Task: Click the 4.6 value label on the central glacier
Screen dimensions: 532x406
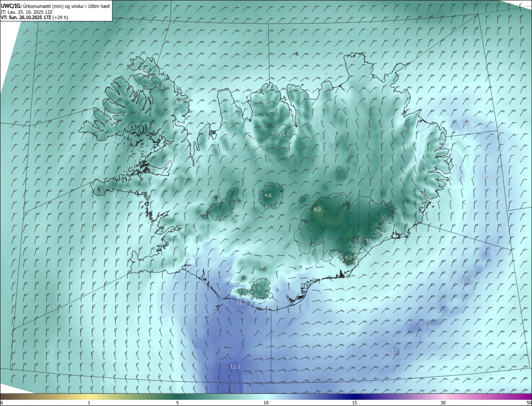Action: click(x=268, y=195)
